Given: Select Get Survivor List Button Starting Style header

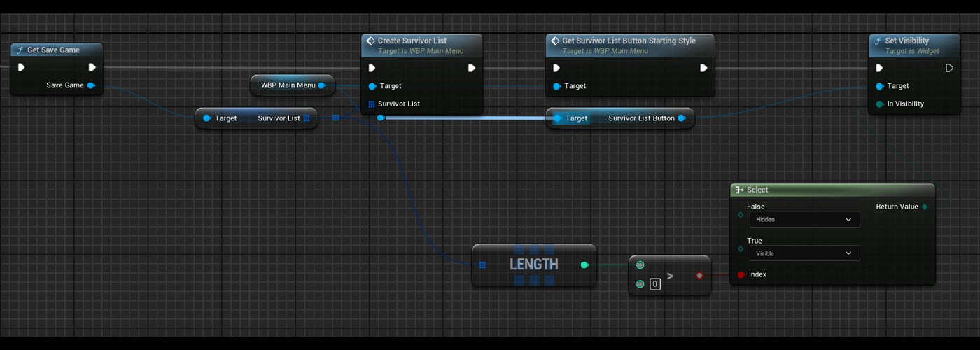Looking at the screenshot, I should pyautogui.click(x=629, y=41).
